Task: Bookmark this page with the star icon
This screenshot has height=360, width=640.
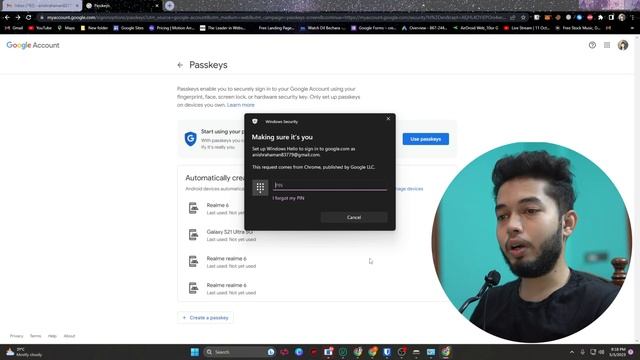Action: [x=523, y=18]
